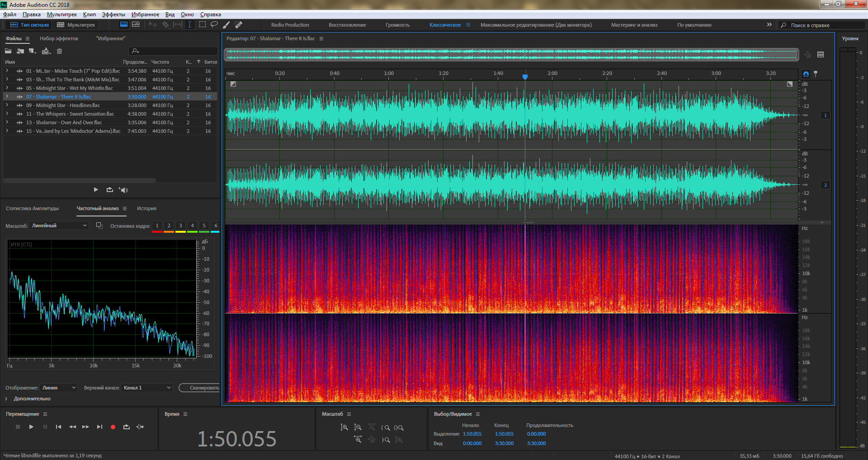This screenshot has height=460, width=868.
Task: Zoom in at in point
Action: tap(385, 427)
